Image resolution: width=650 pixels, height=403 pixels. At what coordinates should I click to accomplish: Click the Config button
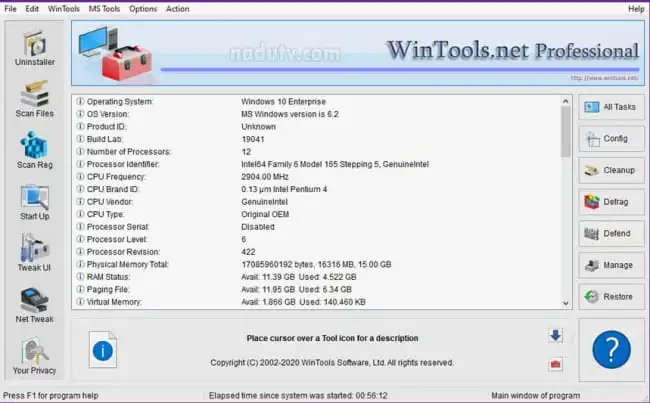point(611,138)
